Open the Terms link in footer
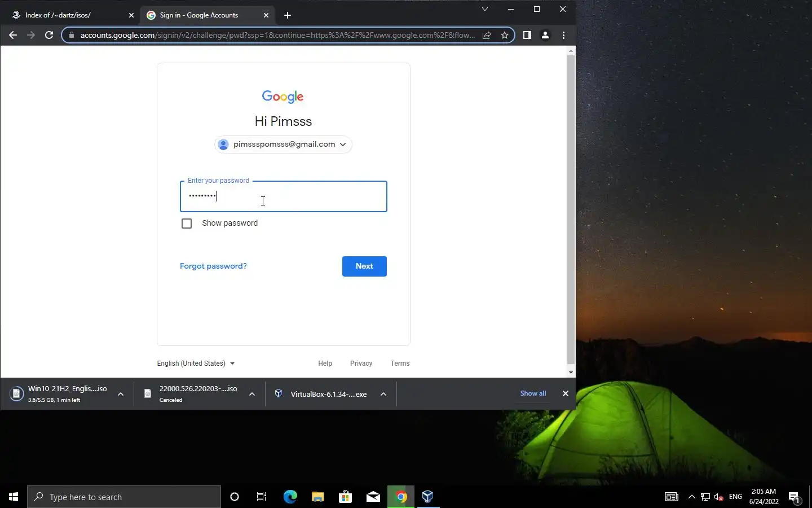Image resolution: width=812 pixels, height=508 pixels. click(x=400, y=364)
